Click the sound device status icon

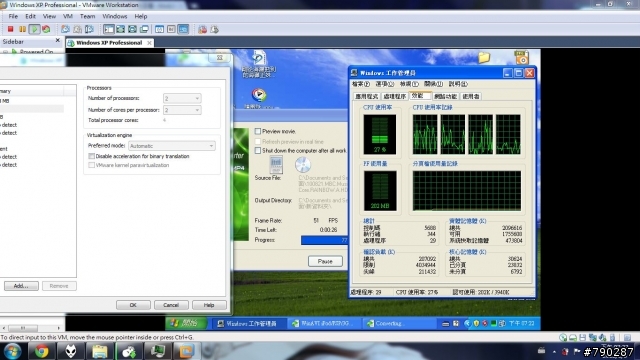[602, 337]
